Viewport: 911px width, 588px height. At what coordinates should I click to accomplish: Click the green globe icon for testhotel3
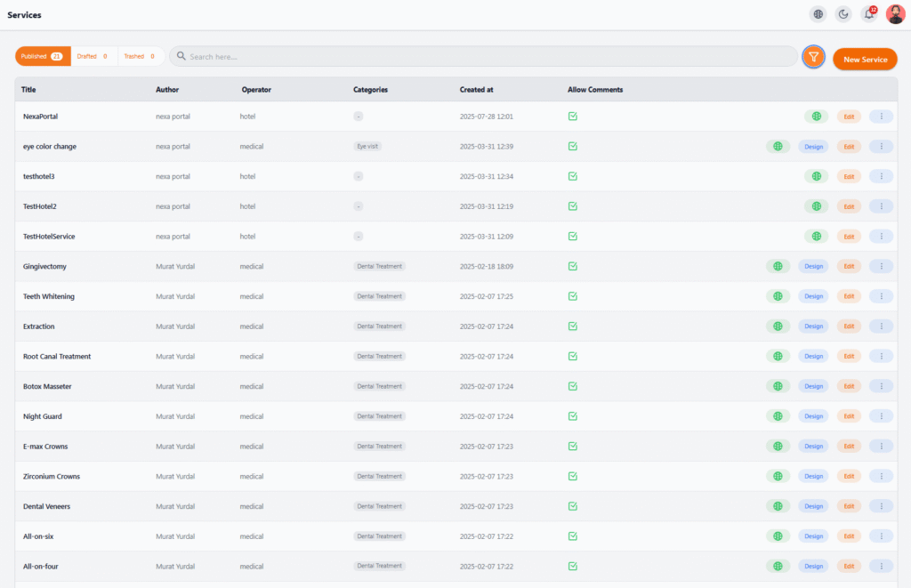point(817,176)
